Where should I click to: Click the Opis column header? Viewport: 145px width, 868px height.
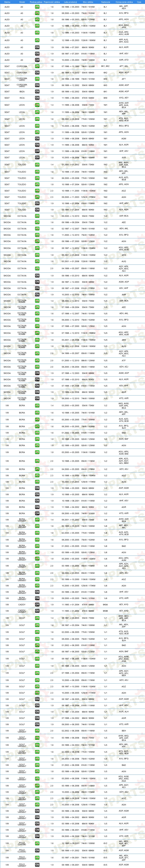[139, 2]
